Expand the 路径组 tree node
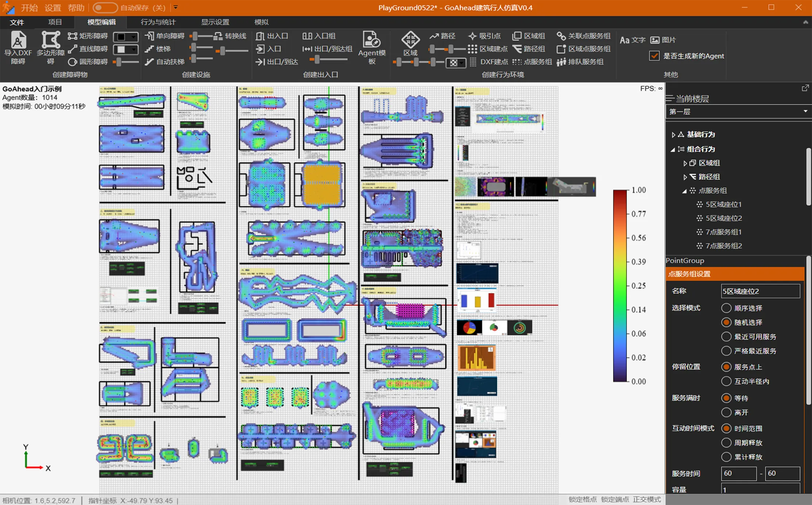Screen dimensions: 812x505 click(685, 177)
